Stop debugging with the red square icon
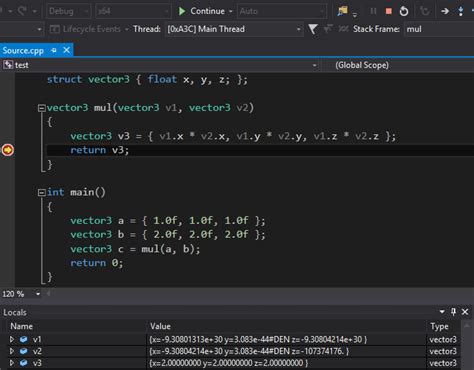The width and height of the screenshot is (474, 370). pyautogui.click(x=388, y=11)
